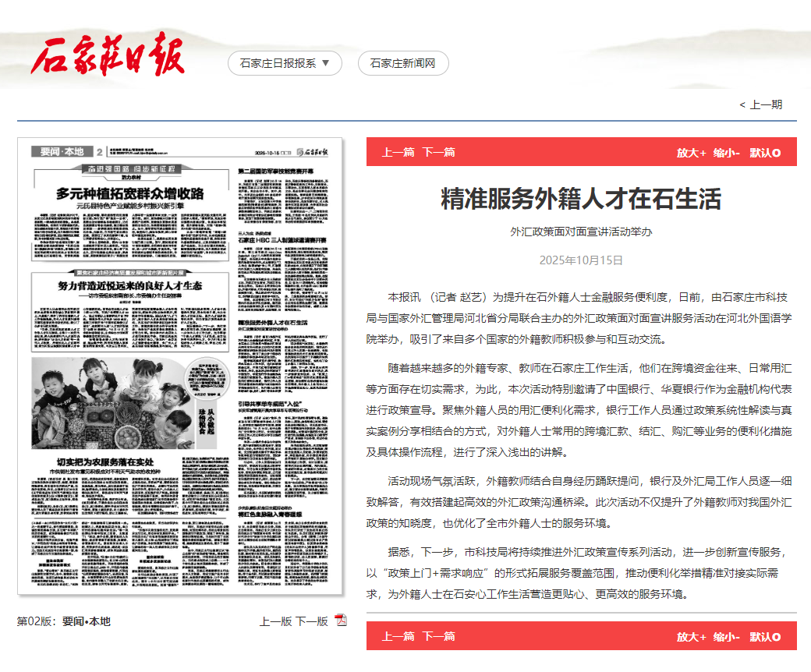Reset view using the bottom 默认 control
Viewport: 811px width, 672px height.
tap(762, 636)
